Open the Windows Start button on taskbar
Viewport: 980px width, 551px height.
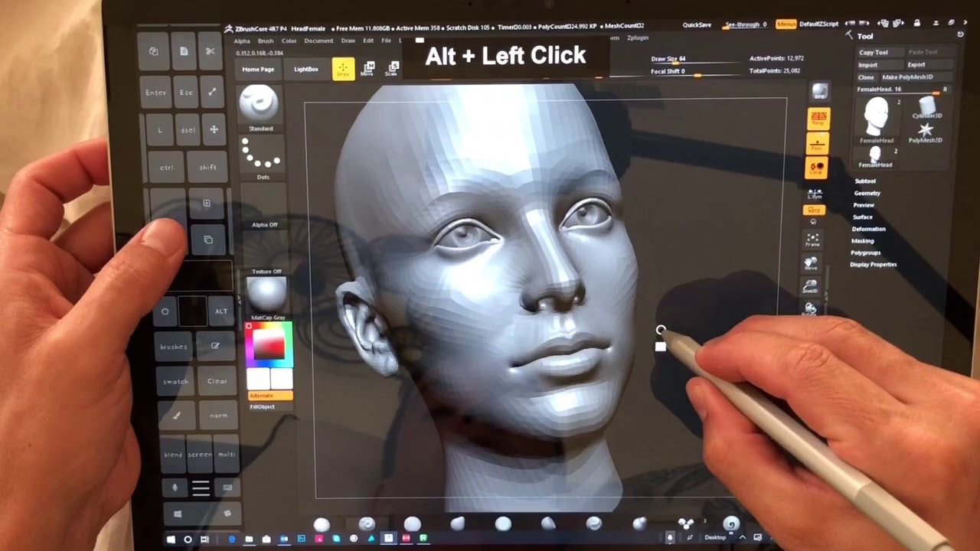(x=171, y=539)
